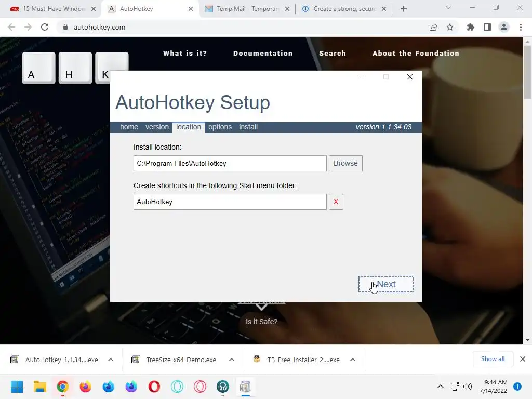Open Search on AutoHotkey site
Viewport: 532px width, 399px height.
[x=332, y=54]
